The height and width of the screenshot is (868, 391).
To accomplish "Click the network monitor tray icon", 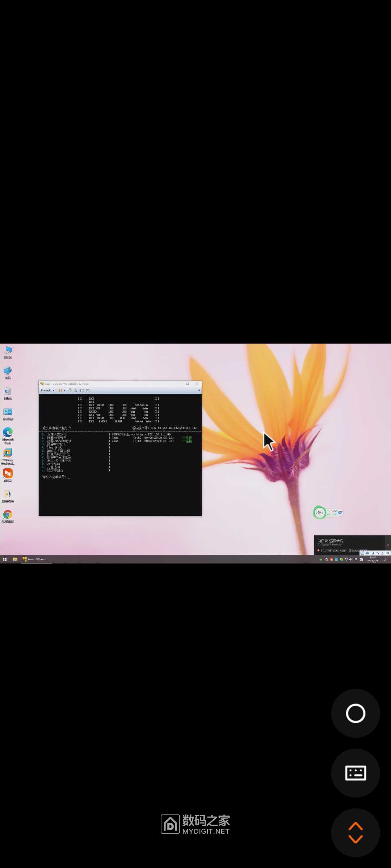I will pos(346,559).
